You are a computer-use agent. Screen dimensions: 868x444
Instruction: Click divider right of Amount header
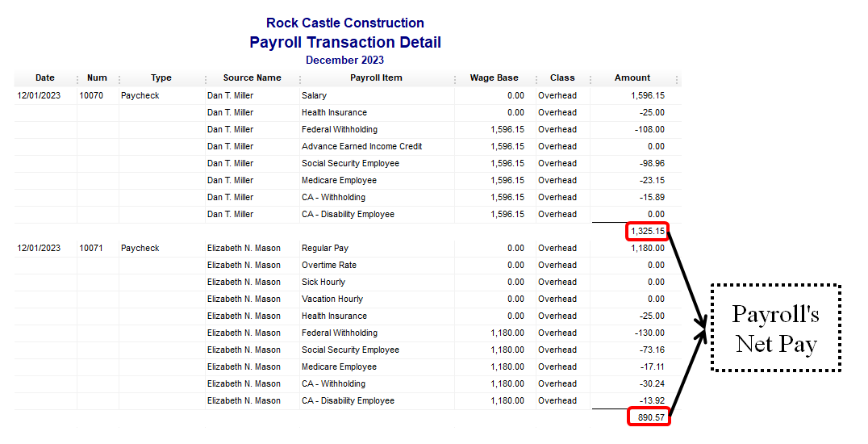click(x=677, y=79)
